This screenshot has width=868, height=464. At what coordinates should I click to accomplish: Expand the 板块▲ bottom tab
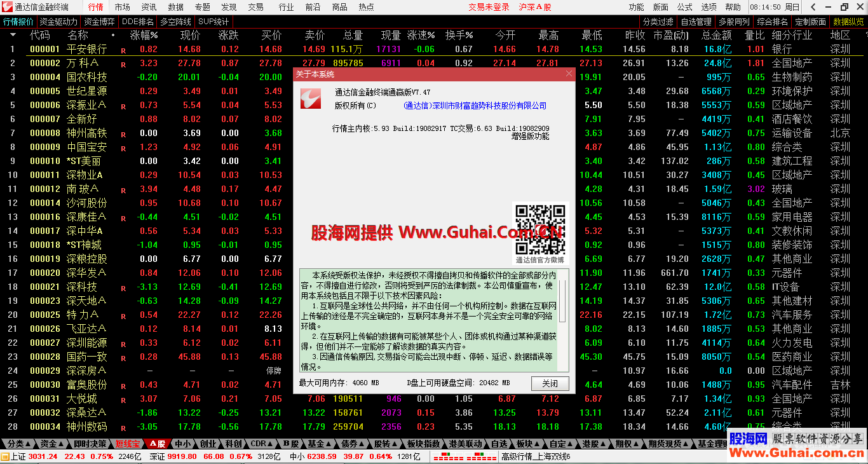click(527, 444)
